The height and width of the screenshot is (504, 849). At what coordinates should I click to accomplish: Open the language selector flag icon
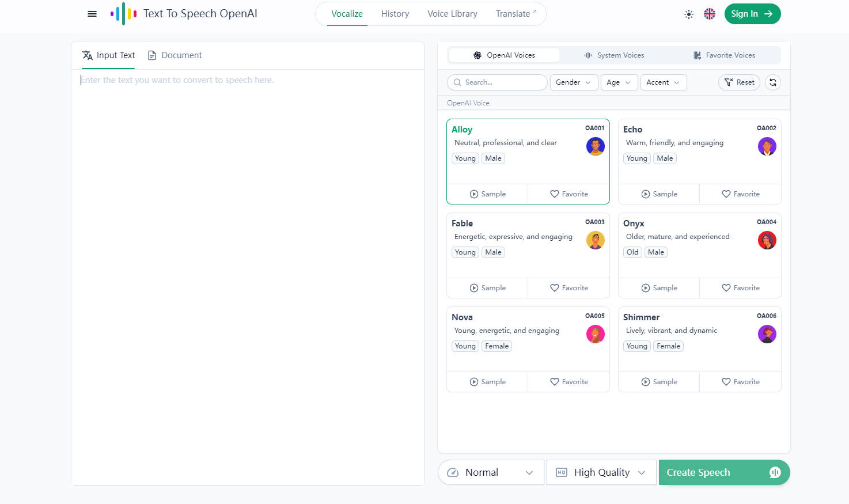[x=709, y=13]
